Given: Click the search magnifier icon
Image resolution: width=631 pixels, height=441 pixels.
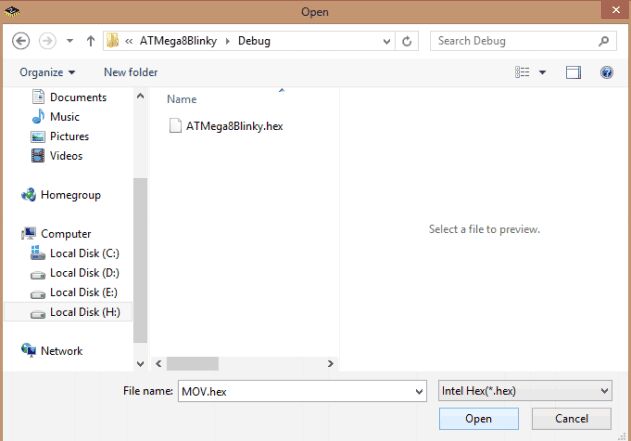Looking at the screenshot, I should click(604, 41).
